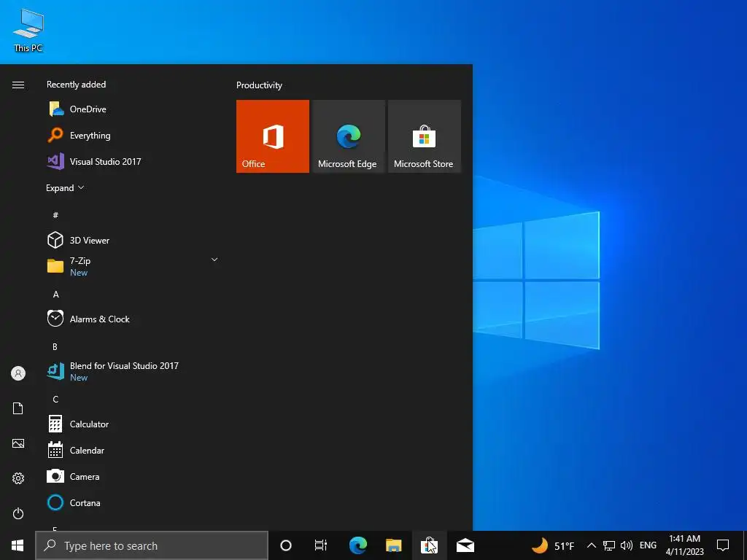Open the Action Center notifications icon
747x560 pixels.
tap(723, 545)
